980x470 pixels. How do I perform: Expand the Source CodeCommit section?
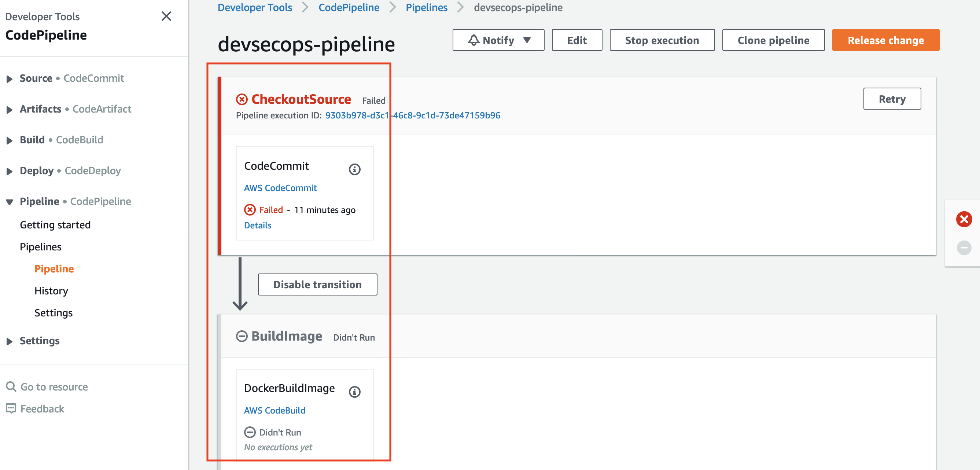point(10,79)
